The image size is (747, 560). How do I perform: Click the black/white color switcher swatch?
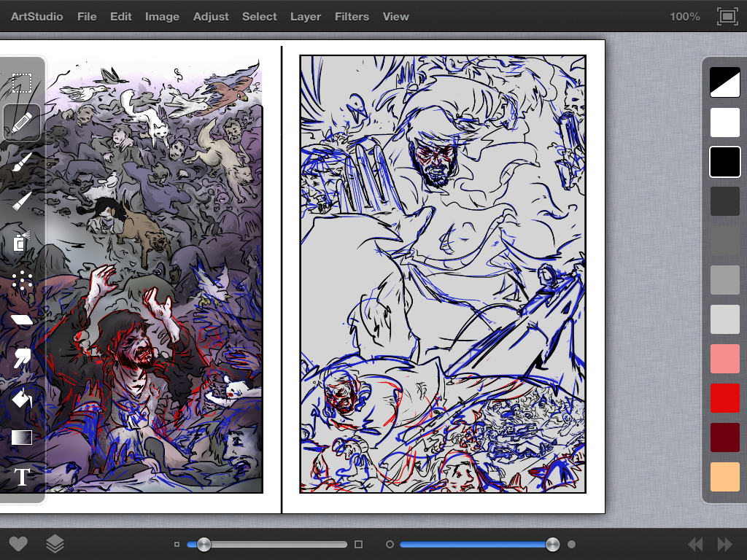(x=724, y=82)
